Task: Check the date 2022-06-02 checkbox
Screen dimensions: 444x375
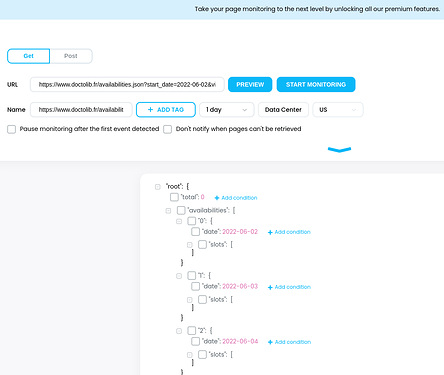Action: pos(195,231)
